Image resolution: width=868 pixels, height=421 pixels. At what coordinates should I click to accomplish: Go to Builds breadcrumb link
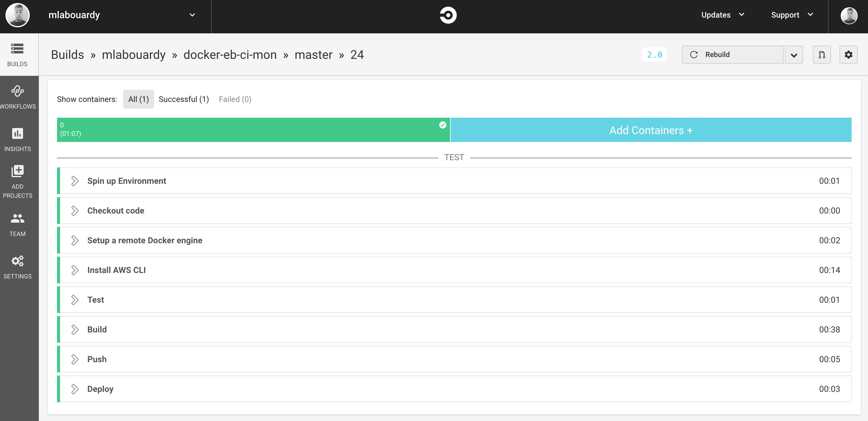coord(67,55)
